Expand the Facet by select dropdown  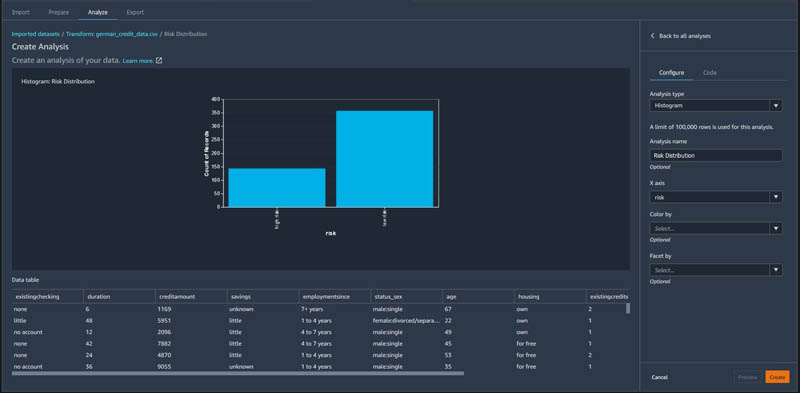coord(716,270)
